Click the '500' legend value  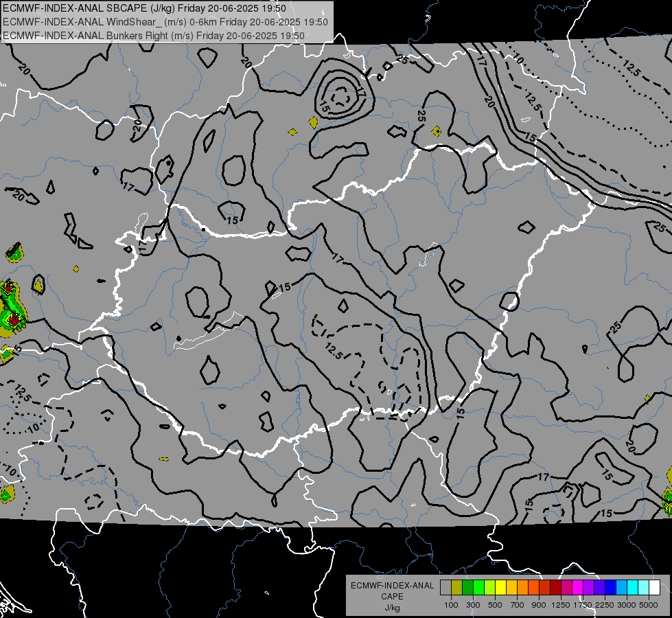[x=495, y=605]
